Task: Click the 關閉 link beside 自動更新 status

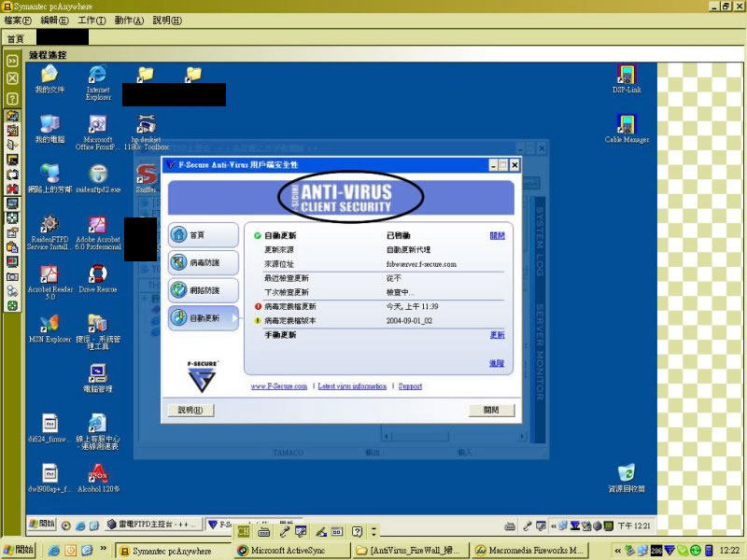Action: pos(497,235)
